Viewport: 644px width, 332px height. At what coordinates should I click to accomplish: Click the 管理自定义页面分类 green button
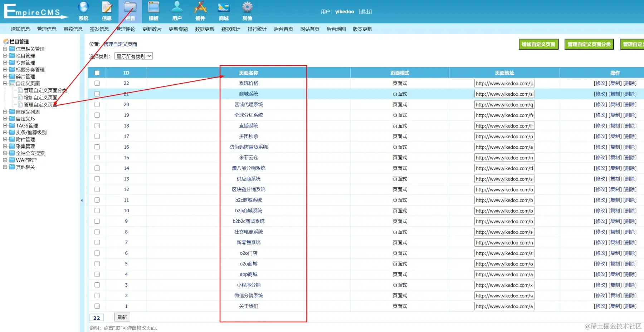coord(589,44)
